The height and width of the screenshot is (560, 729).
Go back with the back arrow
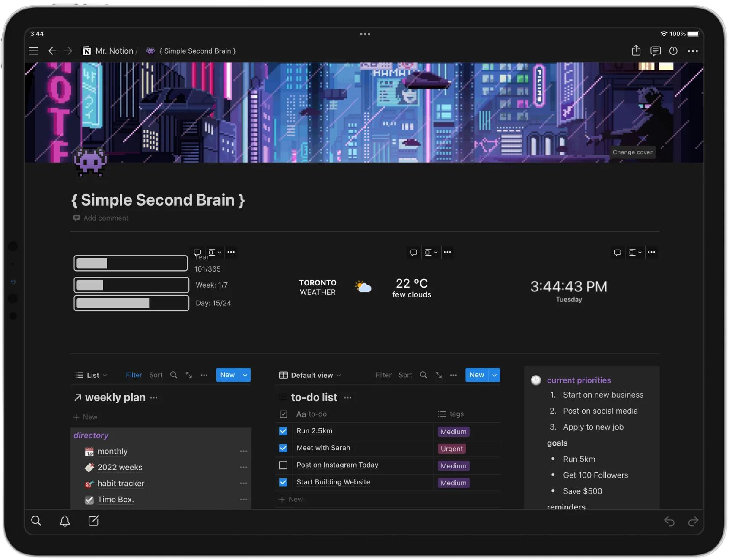point(52,51)
